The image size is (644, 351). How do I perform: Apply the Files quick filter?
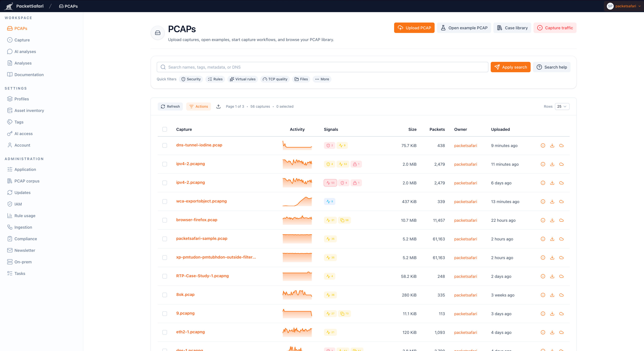pyautogui.click(x=301, y=79)
